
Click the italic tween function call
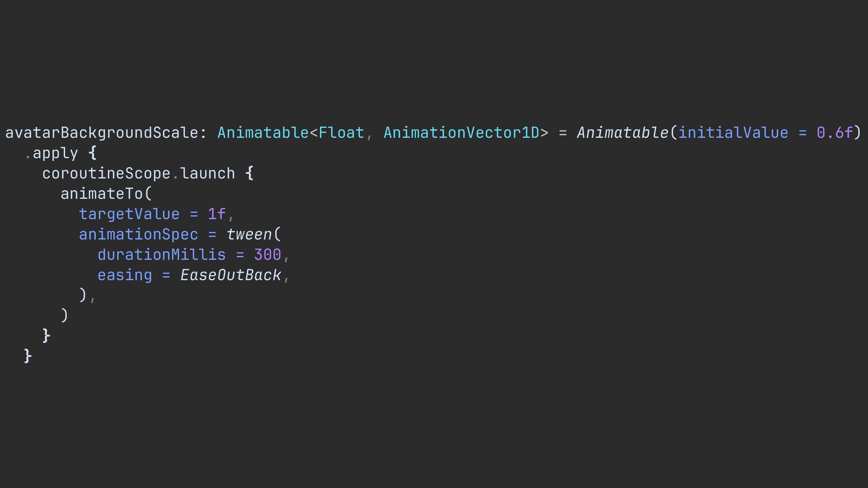(249, 235)
